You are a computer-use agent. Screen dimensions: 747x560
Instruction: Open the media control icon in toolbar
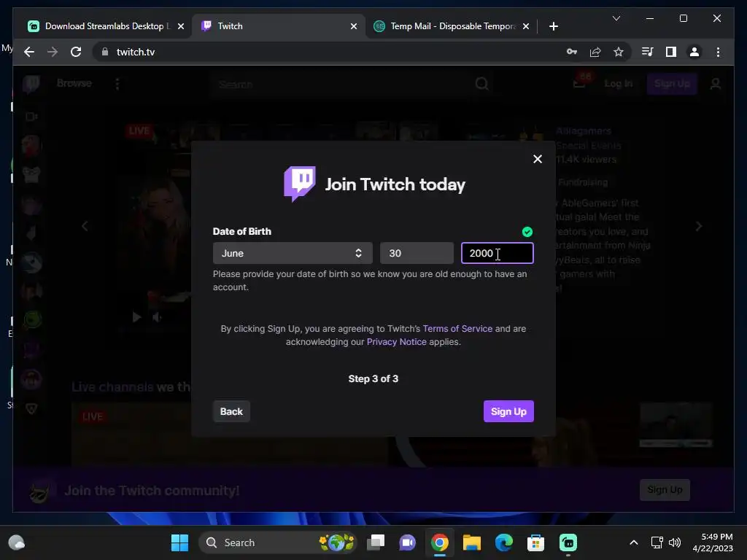pos(648,52)
